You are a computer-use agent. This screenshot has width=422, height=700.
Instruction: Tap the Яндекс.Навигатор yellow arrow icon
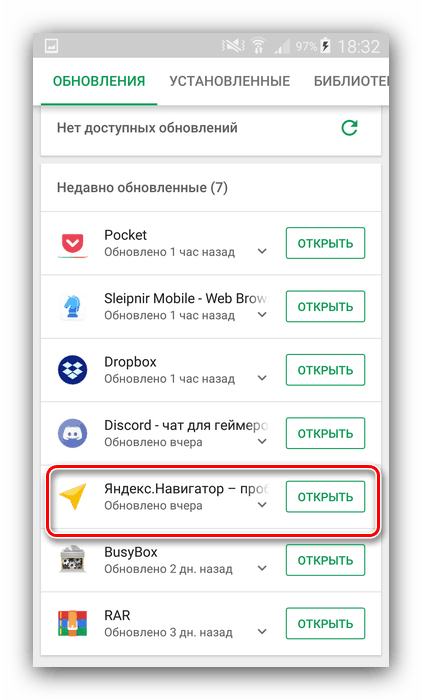(x=73, y=496)
